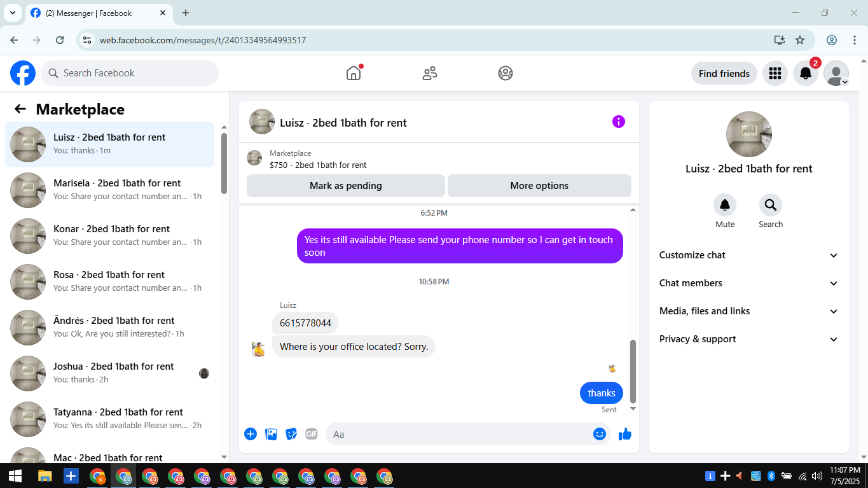Install app icon in address bar
The width and height of the screenshot is (868, 488).
(x=780, y=40)
